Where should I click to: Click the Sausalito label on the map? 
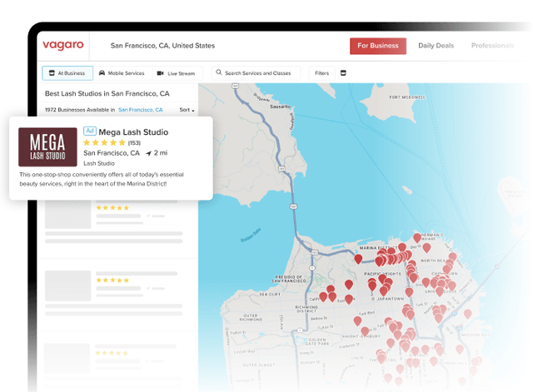pyautogui.click(x=280, y=107)
